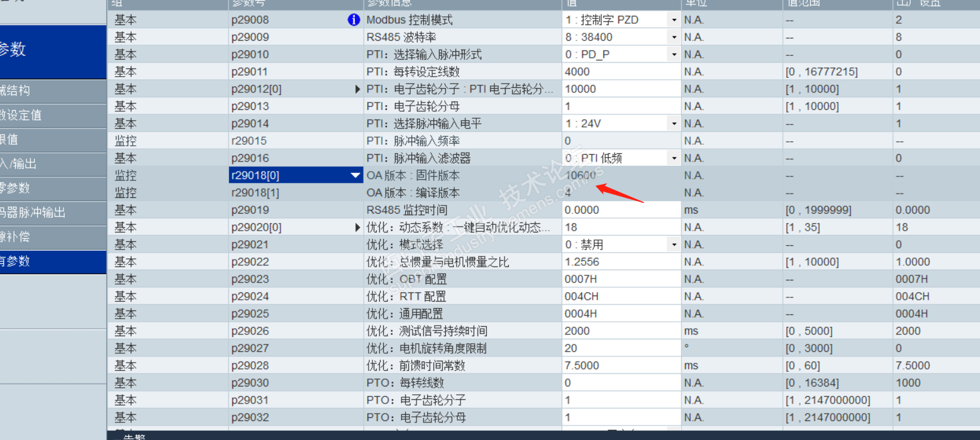980x440 pixels.
Task: Click the 告警 panel title in the bottom bar
Action: 135,436
